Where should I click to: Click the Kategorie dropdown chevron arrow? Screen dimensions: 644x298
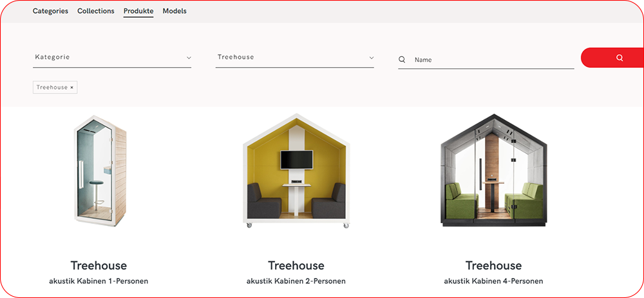point(189,57)
